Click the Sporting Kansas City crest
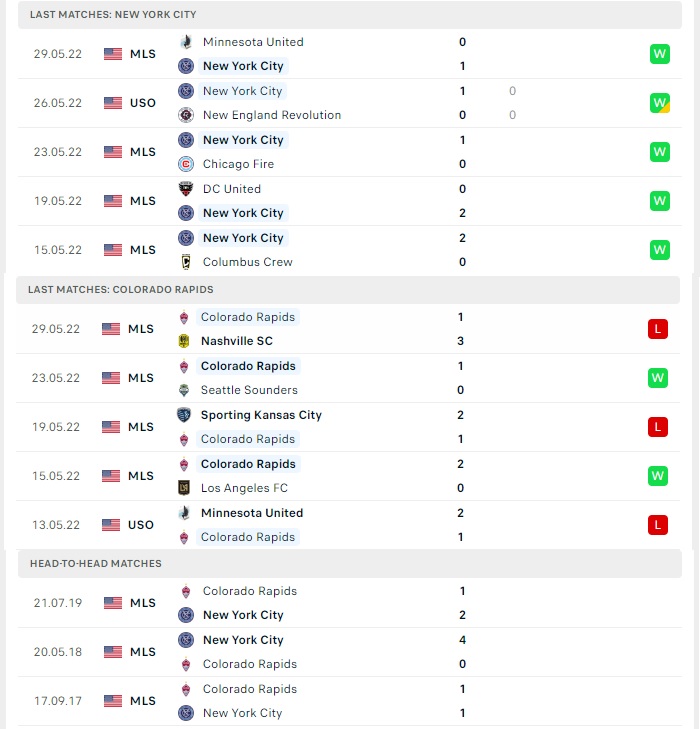Viewport: 700px width, 729px height. click(184, 415)
